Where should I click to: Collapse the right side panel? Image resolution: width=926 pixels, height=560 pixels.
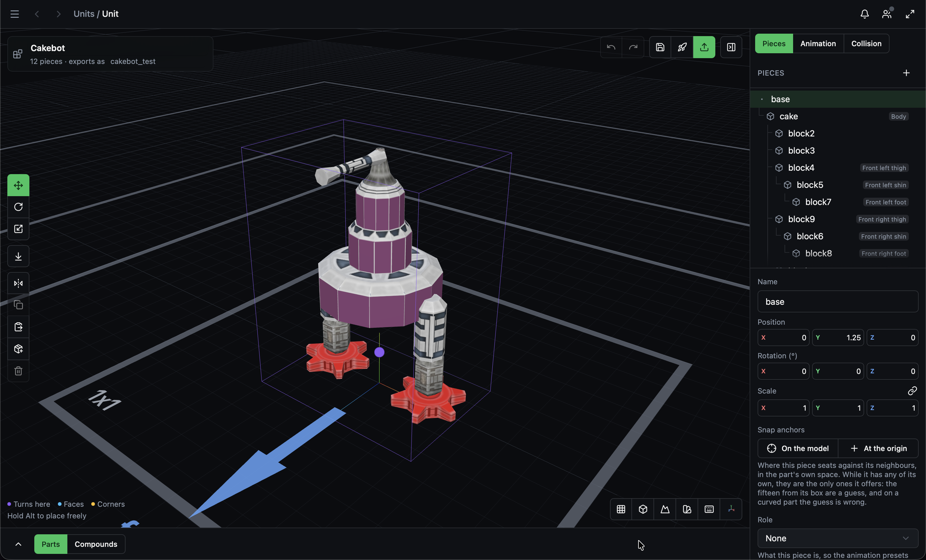[x=731, y=47]
